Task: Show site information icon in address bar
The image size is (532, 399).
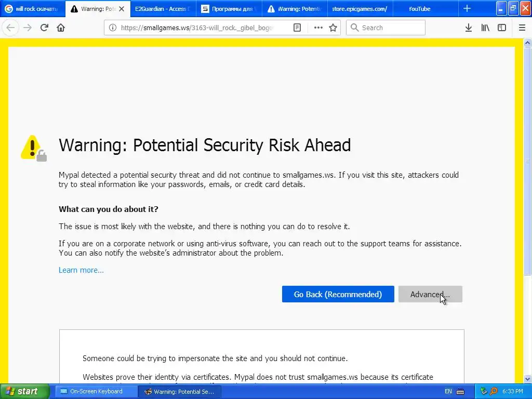Action: coord(113,28)
